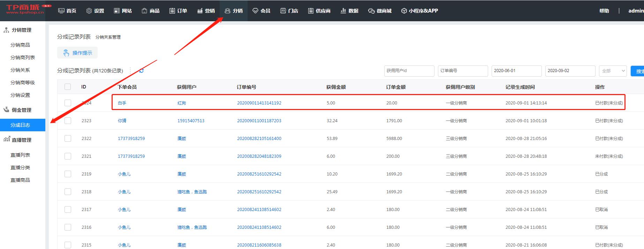Image resolution: width=644 pixels, height=249 pixels.
Task: Click the 获佣金额 column header
Action: click(336, 87)
